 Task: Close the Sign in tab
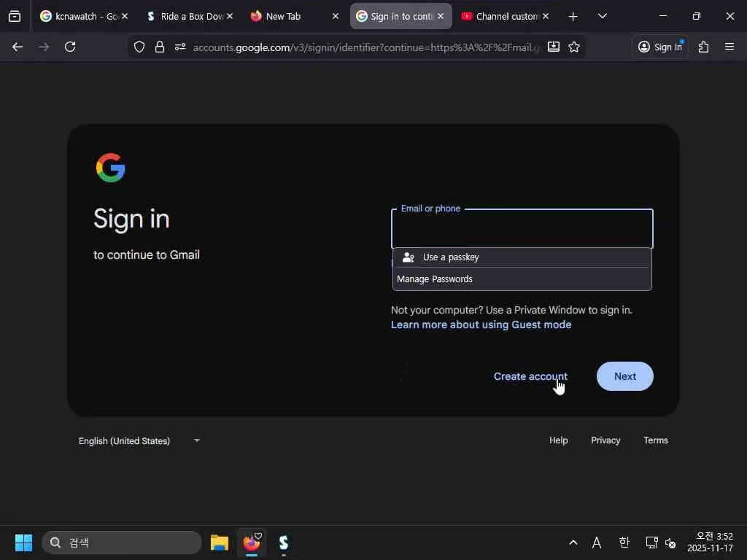coord(441,16)
